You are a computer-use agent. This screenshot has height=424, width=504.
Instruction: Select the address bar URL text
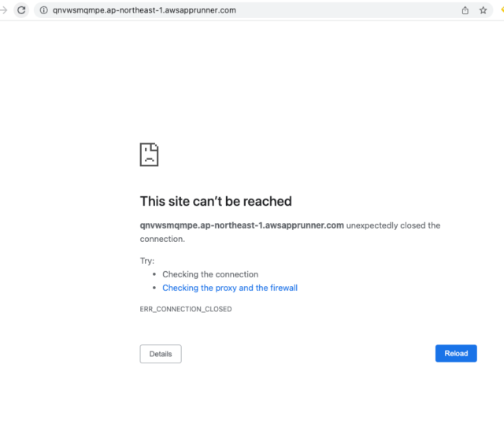144,10
